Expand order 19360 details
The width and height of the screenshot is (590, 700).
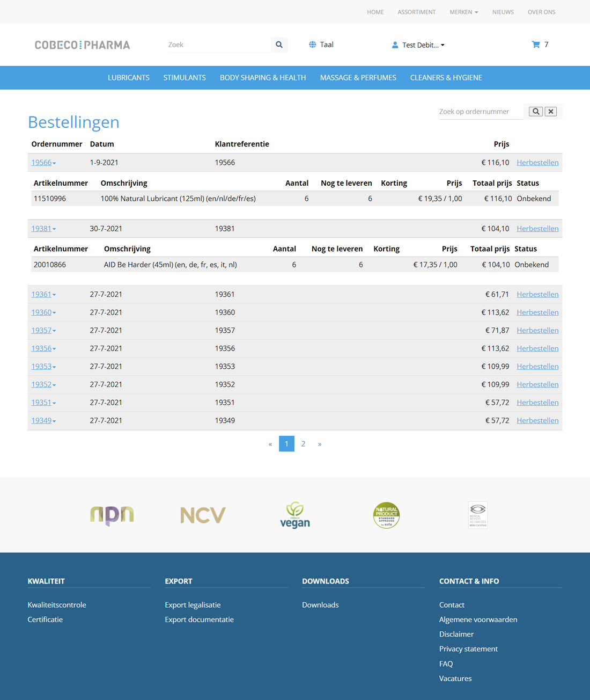pyautogui.click(x=43, y=312)
